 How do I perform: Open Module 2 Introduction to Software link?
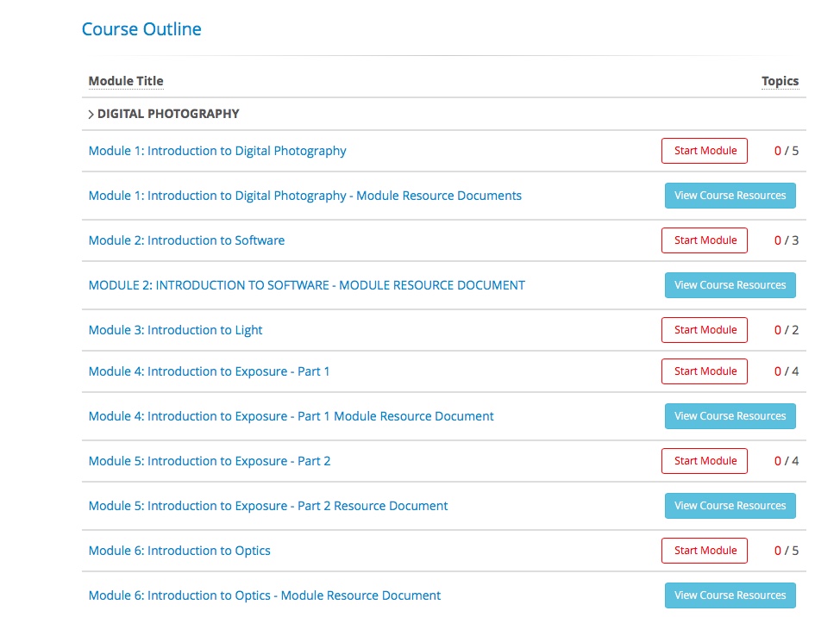pyautogui.click(x=186, y=240)
